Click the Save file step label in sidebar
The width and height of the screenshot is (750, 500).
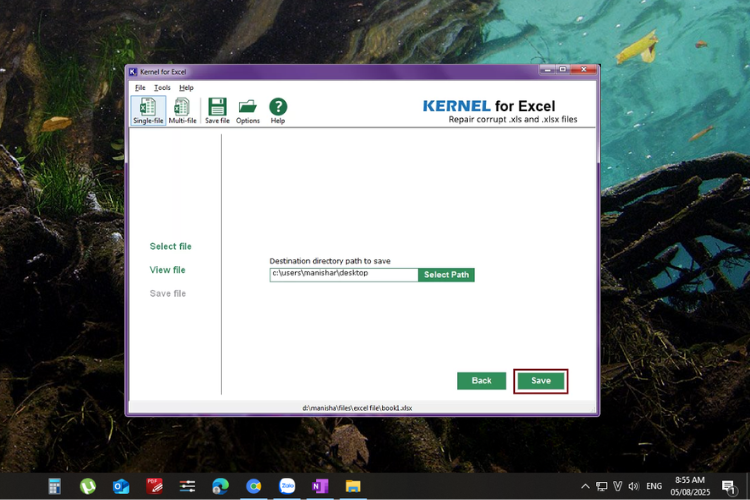pyautogui.click(x=167, y=293)
